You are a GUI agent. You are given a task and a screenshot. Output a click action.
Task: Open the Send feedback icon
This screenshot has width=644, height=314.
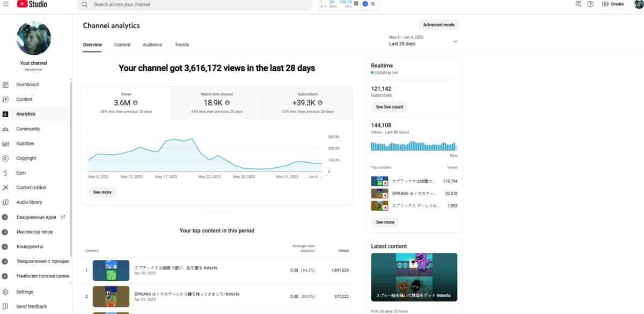5,306
